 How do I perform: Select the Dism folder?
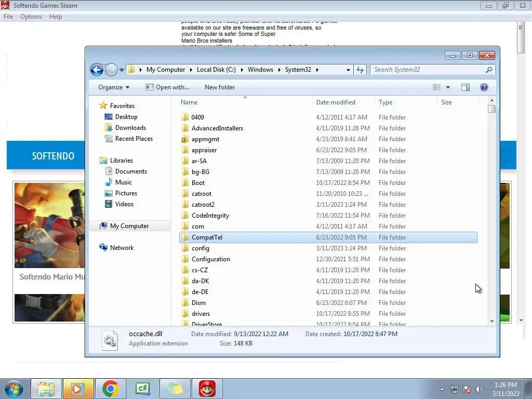(x=328, y=303)
